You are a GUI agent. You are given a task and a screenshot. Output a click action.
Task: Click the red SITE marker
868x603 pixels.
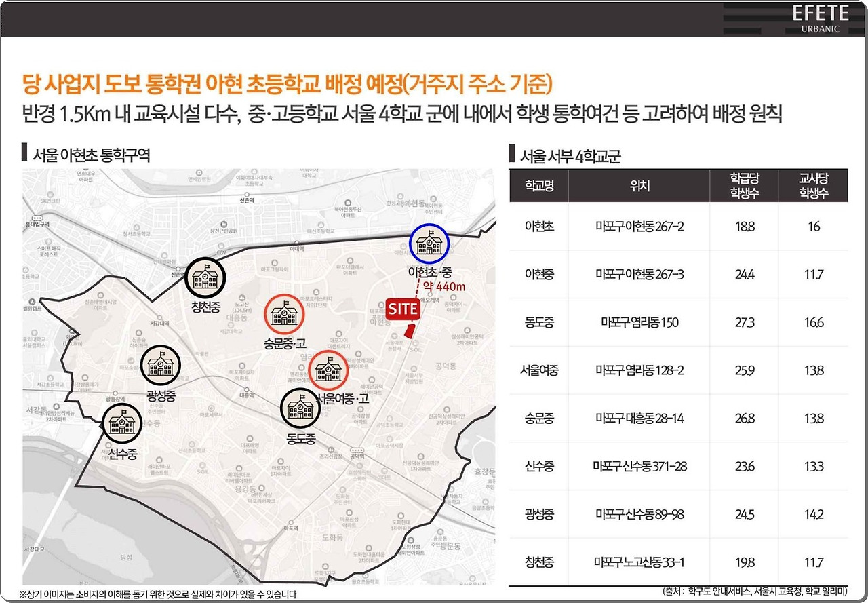pyautogui.click(x=403, y=308)
